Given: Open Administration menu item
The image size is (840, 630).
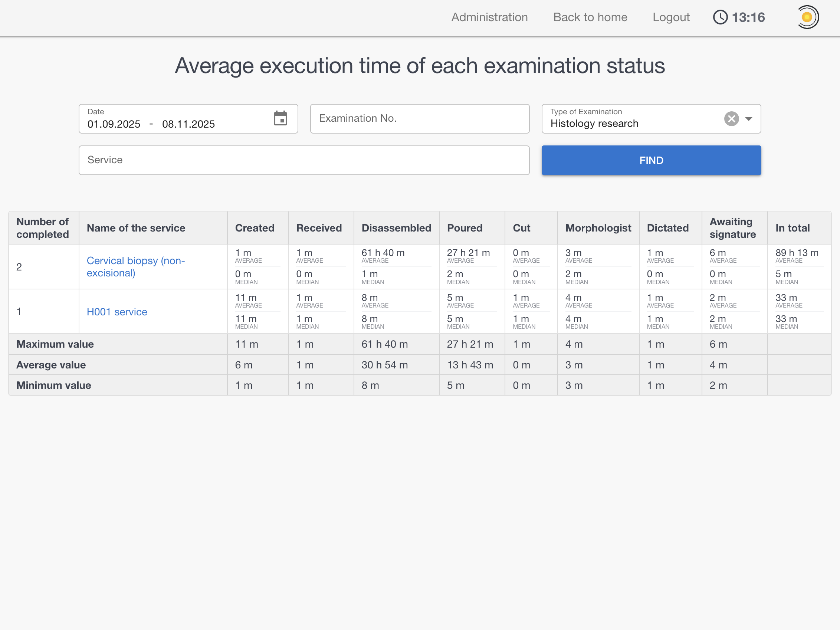Looking at the screenshot, I should click(x=489, y=17).
